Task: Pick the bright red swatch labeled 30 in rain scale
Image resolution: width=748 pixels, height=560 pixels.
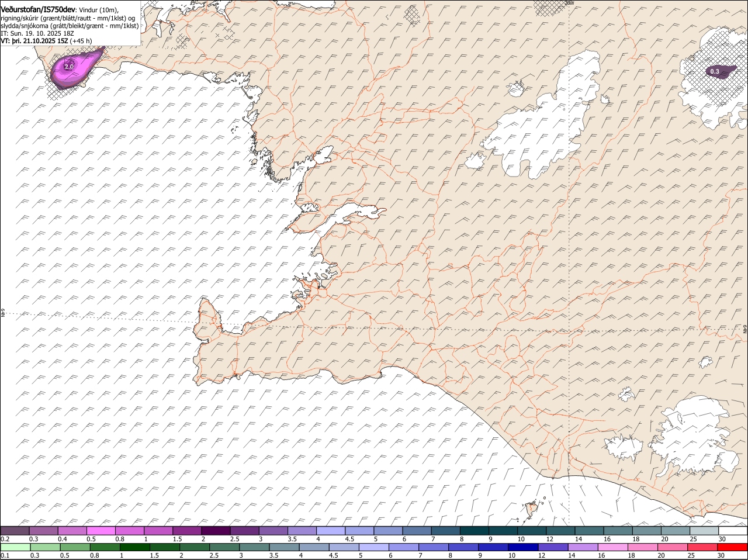Action: coord(733,547)
